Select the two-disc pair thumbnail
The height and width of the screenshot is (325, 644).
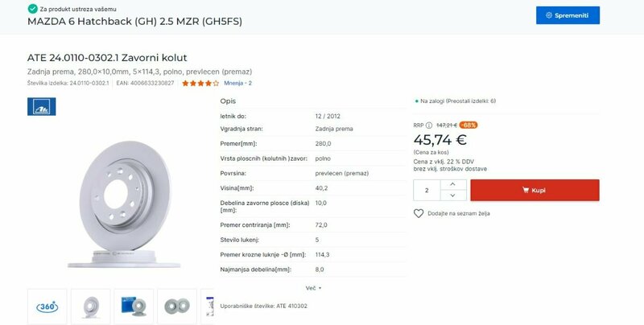click(176, 306)
